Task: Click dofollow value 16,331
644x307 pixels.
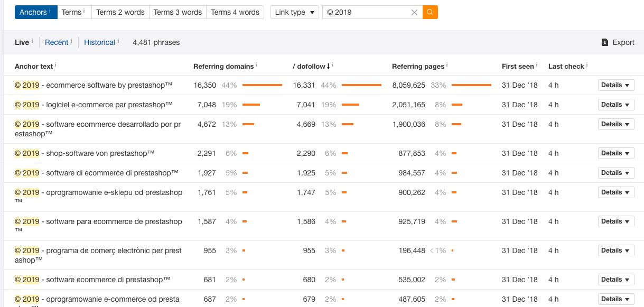Action: [x=304, y=85]
